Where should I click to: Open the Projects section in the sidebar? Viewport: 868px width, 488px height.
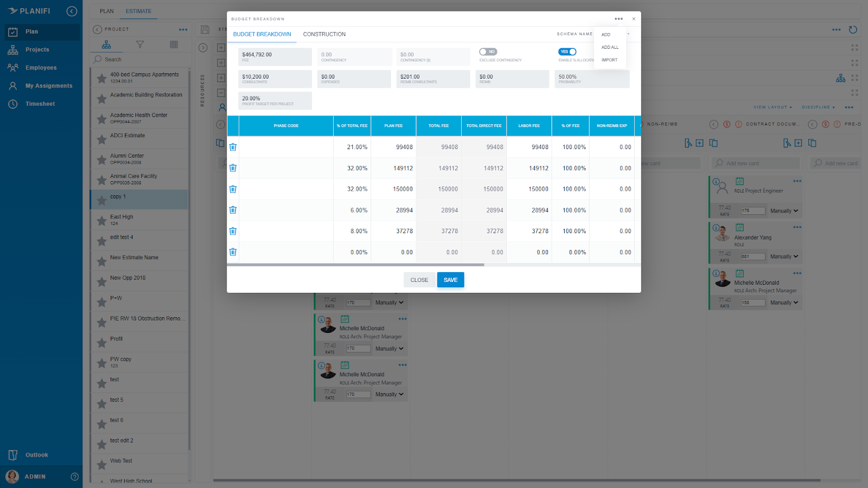[37, 49]
